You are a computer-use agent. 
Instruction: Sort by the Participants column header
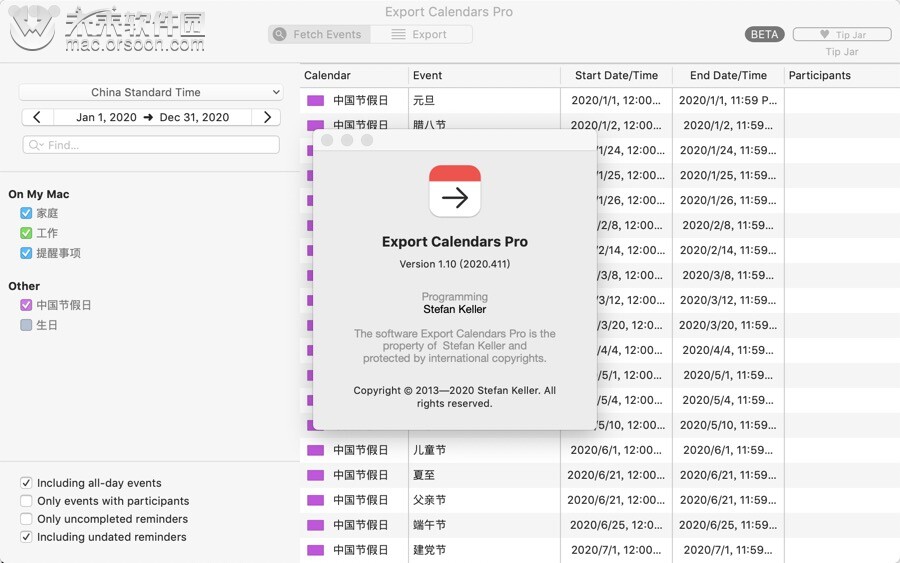pos(842,75)
